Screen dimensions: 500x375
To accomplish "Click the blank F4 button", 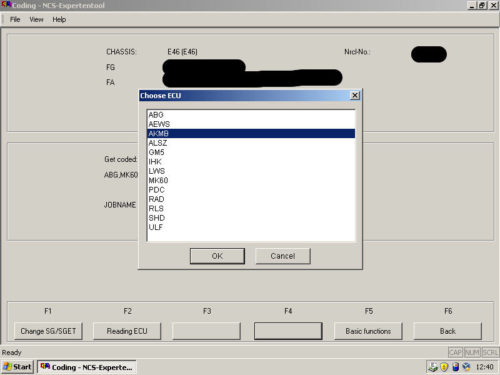I will click(x=288, y=331).
